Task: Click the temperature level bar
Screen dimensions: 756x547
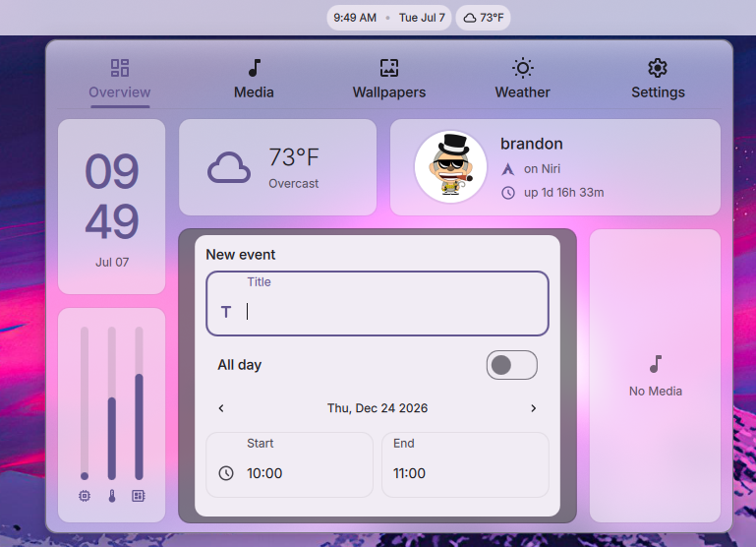Action: (x=112, y=403)
